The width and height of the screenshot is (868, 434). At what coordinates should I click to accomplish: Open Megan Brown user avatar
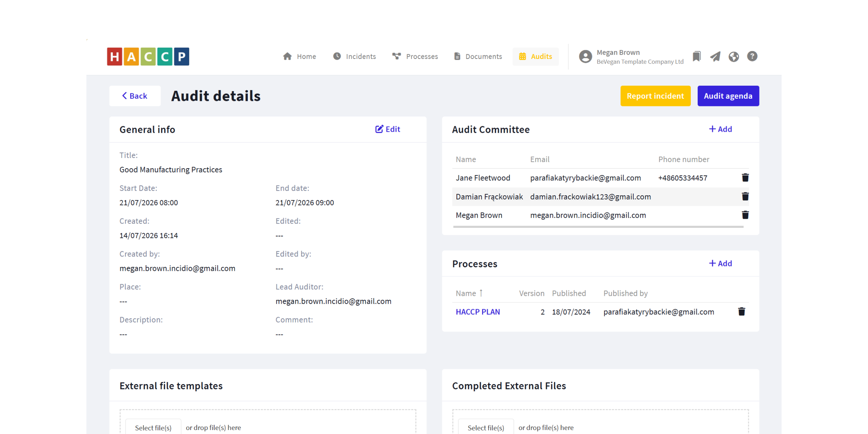pyautogui.click(x=586, y=56)
